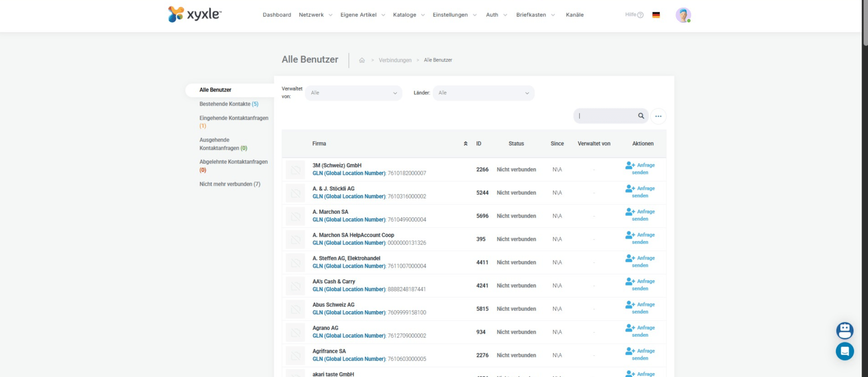The width and height of the screenshot is (868, 377).
Task: Open the Netzwerk menu dropdown
Action: (315, 15)
